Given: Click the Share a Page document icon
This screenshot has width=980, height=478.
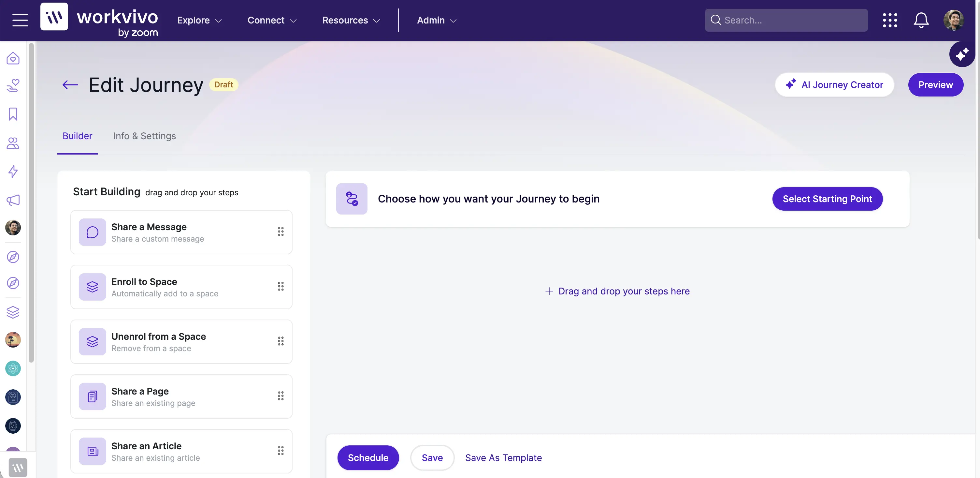Looking at the screenshot, I should click(93, 396).
